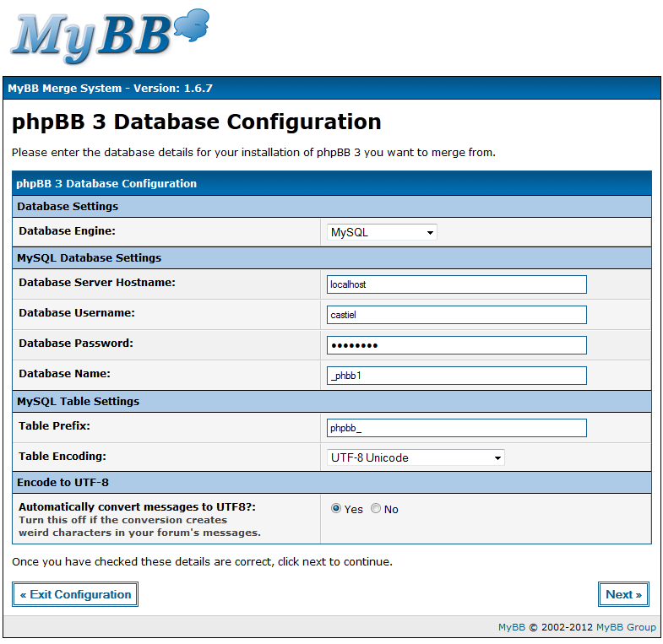Open the MyBB footer link
Image resolution: width=663 pixels, height=644 pixels.
[x=512, y=627]
